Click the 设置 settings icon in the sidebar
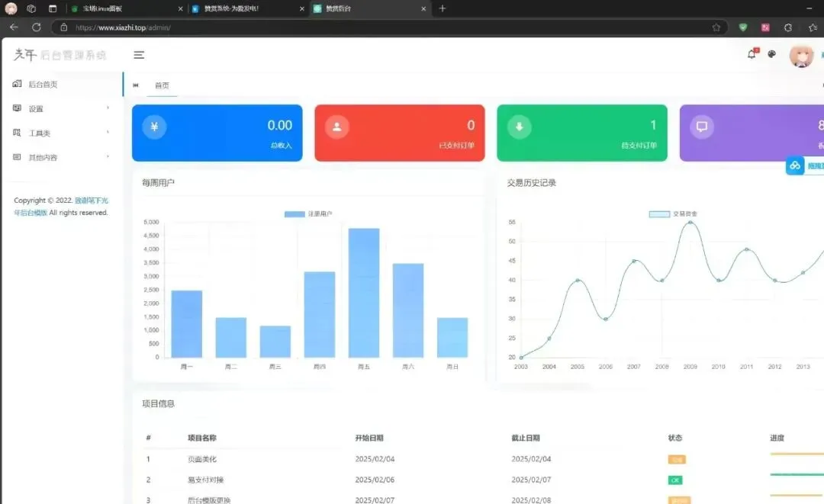 pyautogui.click(x=17, y=108)
